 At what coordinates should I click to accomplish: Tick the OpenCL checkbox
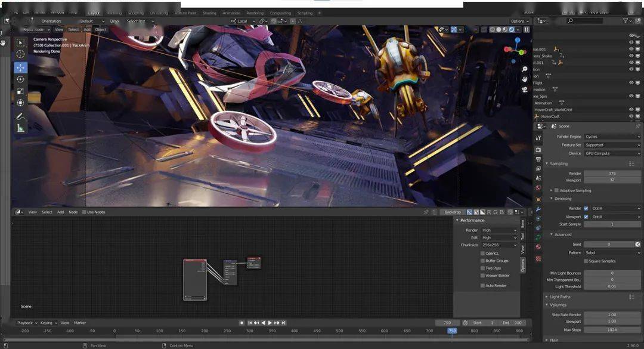point(482,253)
